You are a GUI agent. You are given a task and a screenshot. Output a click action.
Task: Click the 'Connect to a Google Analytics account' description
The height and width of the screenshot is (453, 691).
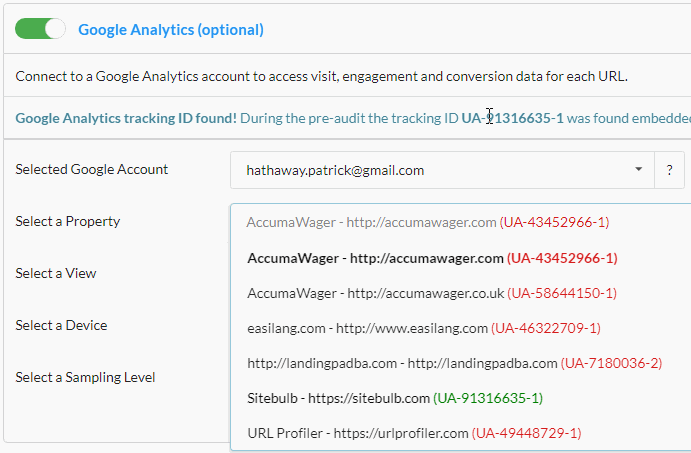(321, 76)
